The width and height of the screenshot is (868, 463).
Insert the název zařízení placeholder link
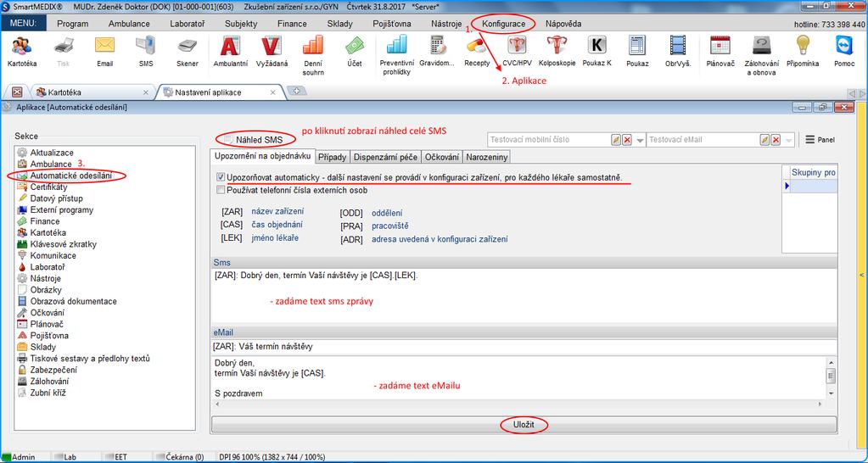tap(277, 211)
